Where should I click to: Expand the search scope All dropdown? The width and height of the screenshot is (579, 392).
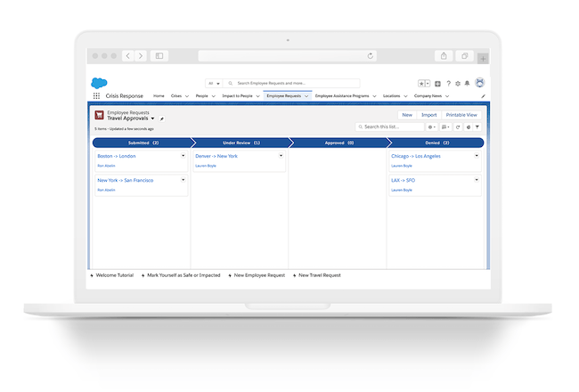coord(213,83)
